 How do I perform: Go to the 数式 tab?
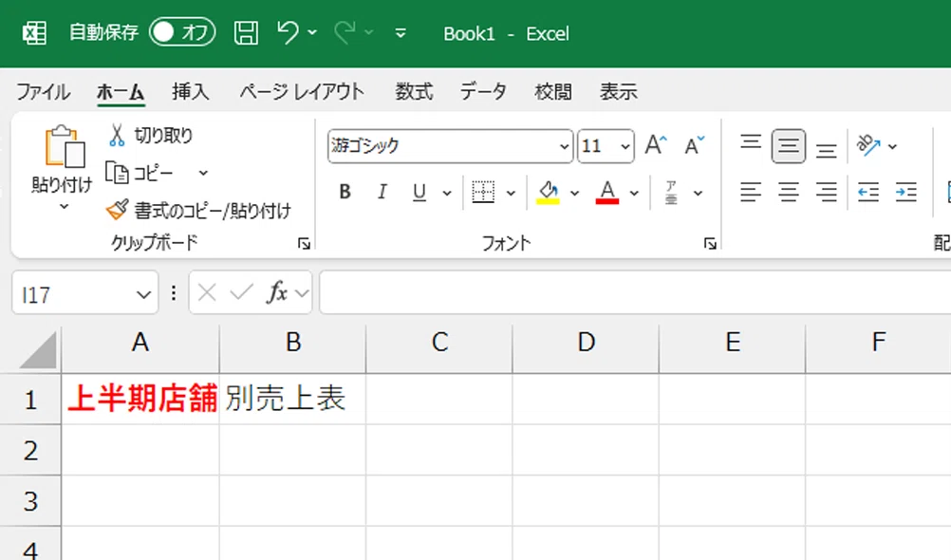(x=414, y=92)
